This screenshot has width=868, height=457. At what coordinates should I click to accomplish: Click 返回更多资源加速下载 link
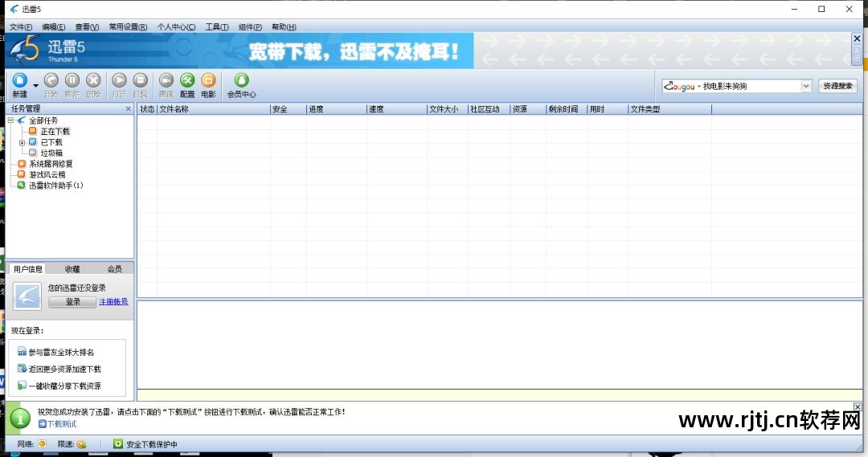click(65, 369)
